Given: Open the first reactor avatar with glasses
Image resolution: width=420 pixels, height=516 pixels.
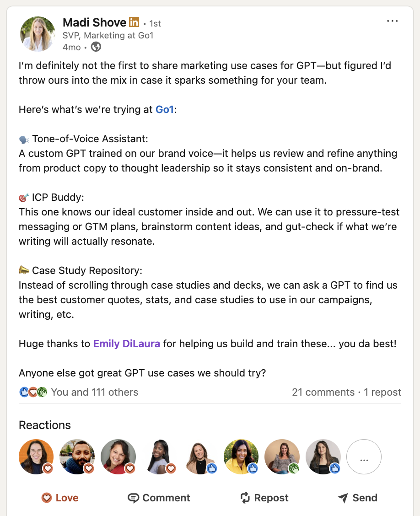Looking at the screenshot, I should pyautogui.click(x=36, y=457).
